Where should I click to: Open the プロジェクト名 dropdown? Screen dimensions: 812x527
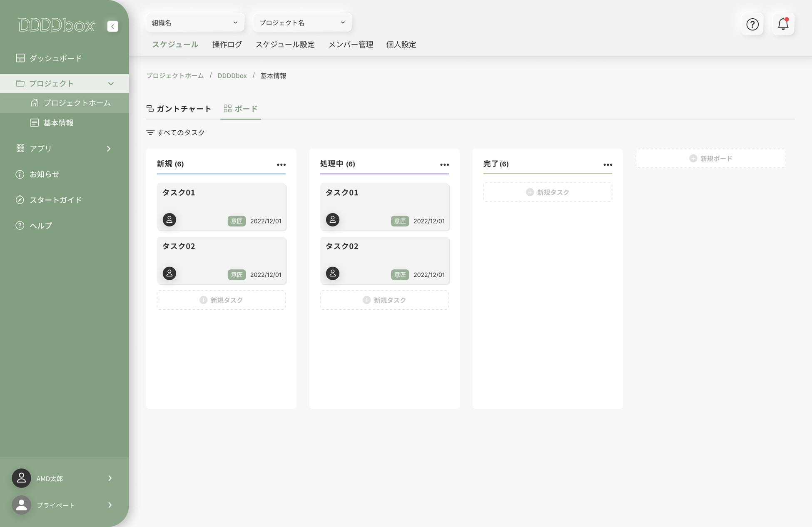(302, 22)
